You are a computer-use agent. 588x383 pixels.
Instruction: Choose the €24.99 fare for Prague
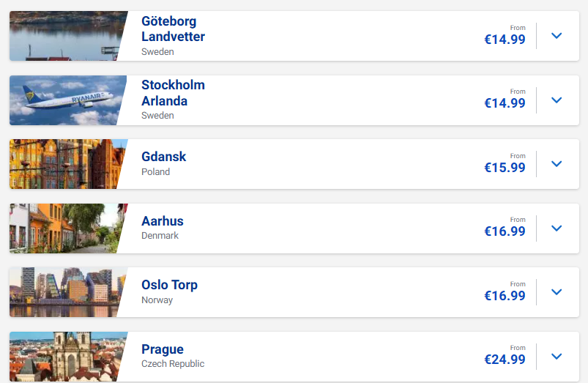[x=505, y=360]
